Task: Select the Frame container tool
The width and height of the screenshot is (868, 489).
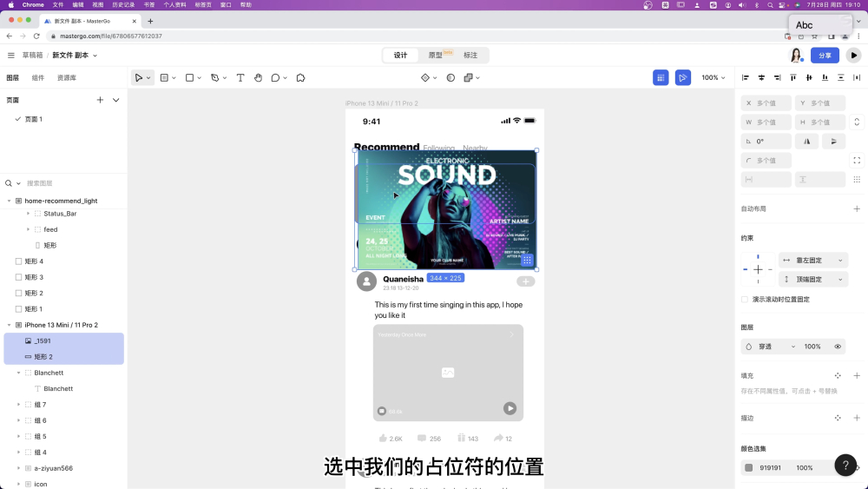Action: click(164, 78)
